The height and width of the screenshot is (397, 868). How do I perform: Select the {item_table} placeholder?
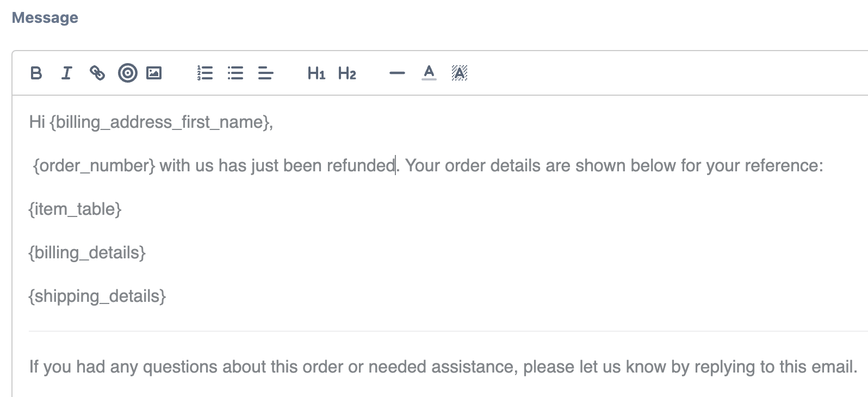74,209
